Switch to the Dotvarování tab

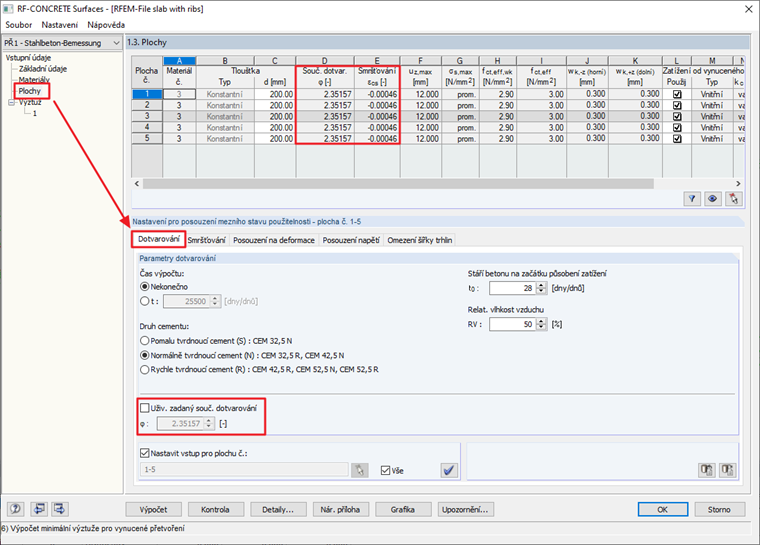[158, 239]
